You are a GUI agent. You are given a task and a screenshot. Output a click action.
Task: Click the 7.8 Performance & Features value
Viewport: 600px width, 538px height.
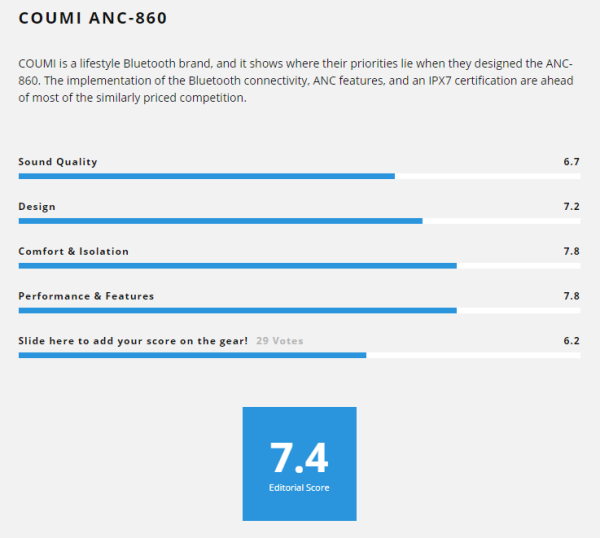[x=572, y=296]
